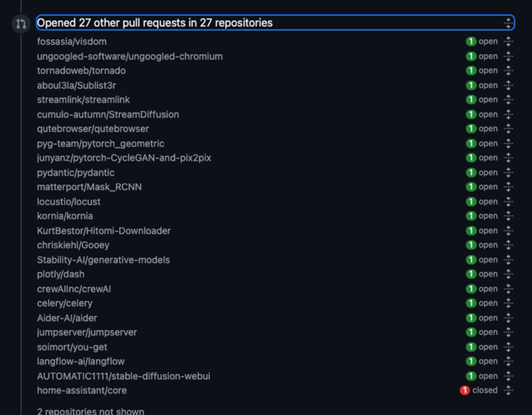The width and height of the screenshot is (532, 415).
Task: Expand the tornadoweb/tornado row toggle
Action: tap(508, 70)
